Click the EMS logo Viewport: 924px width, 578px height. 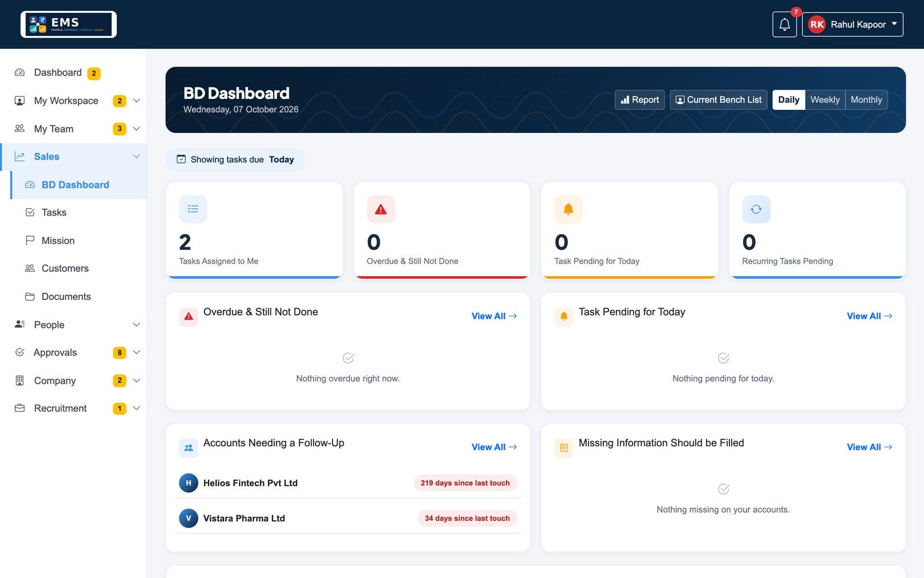tap(69, 24)
